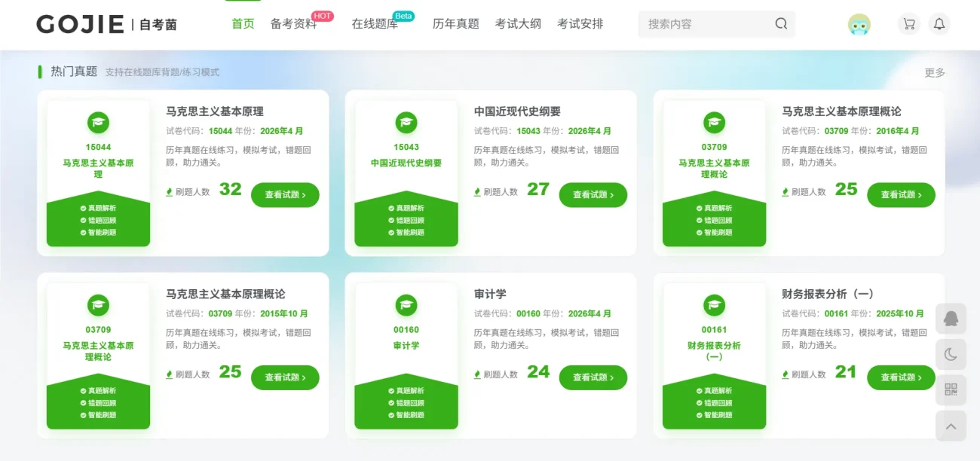Click graduation cap icon on 03709 马克思主义基本原理概论 2016 card
Image resolution: width=980 pixels, height=461 pixels.
(x=714, y=122)
